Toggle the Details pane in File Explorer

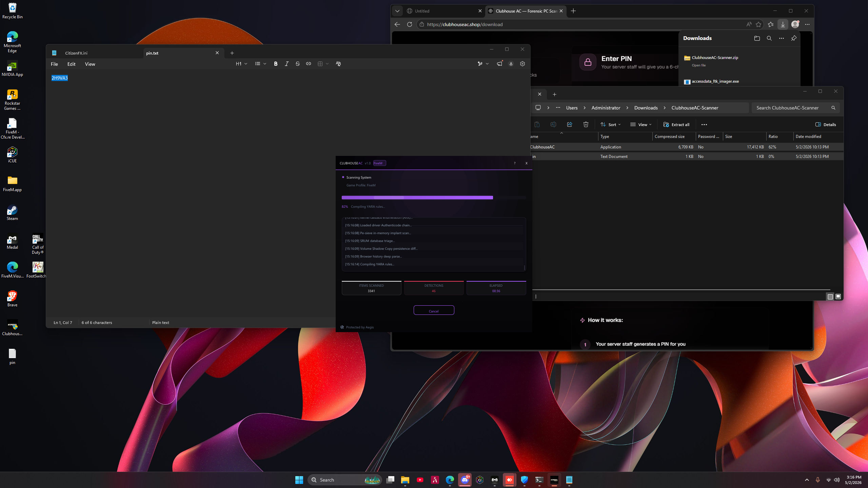pyautogui.click(x=826, y=124)
